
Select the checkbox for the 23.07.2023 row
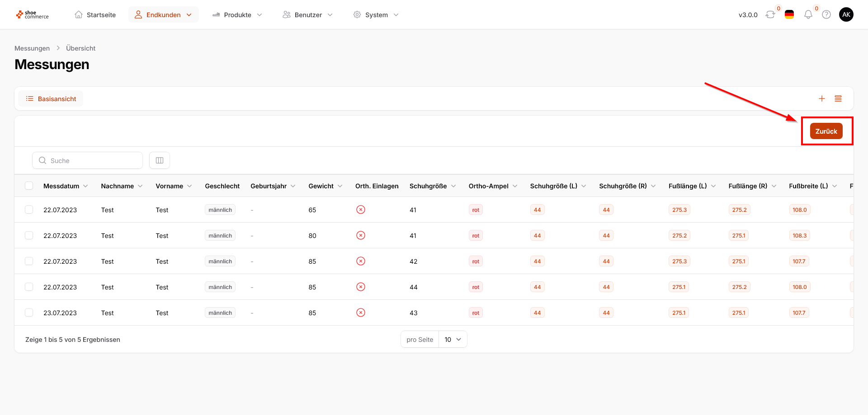point(29,313)
